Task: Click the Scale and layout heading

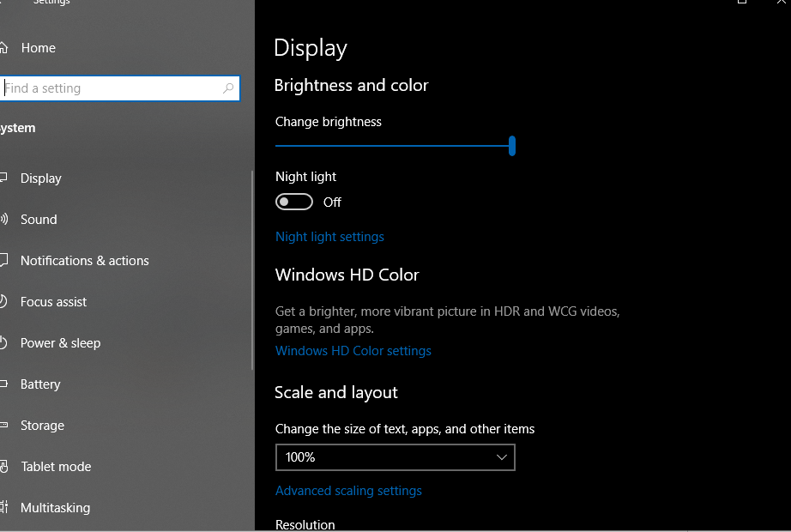Action: click(336, 393)
